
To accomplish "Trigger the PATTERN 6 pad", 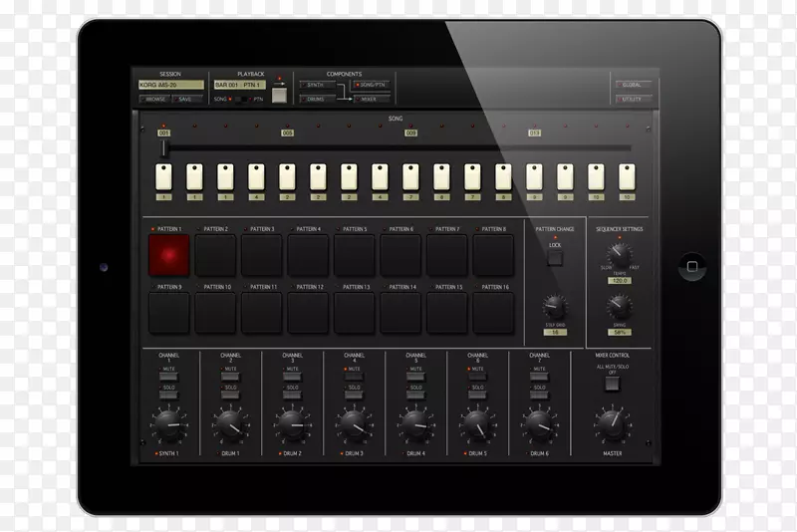I will click(400, 255).
